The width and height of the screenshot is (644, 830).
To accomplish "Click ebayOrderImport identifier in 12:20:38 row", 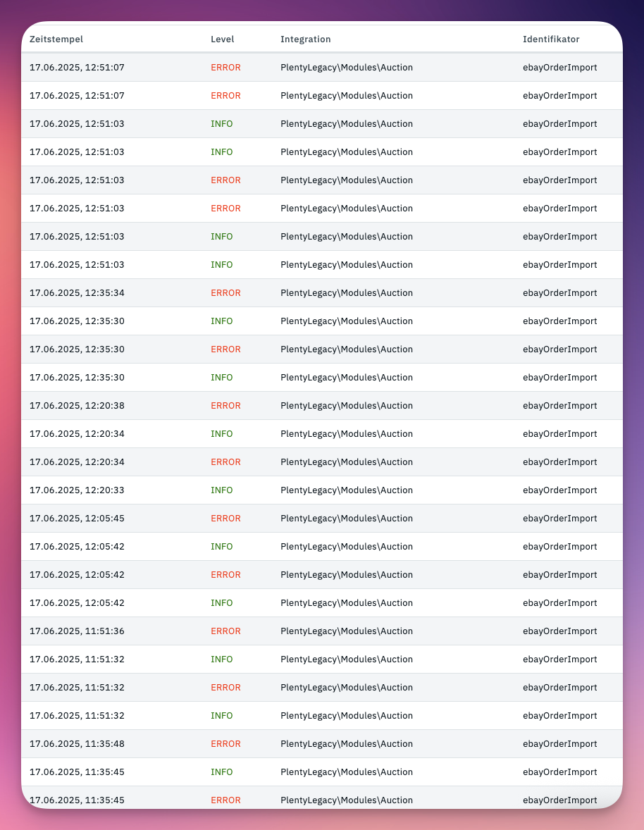I will (x=559, y=406).
